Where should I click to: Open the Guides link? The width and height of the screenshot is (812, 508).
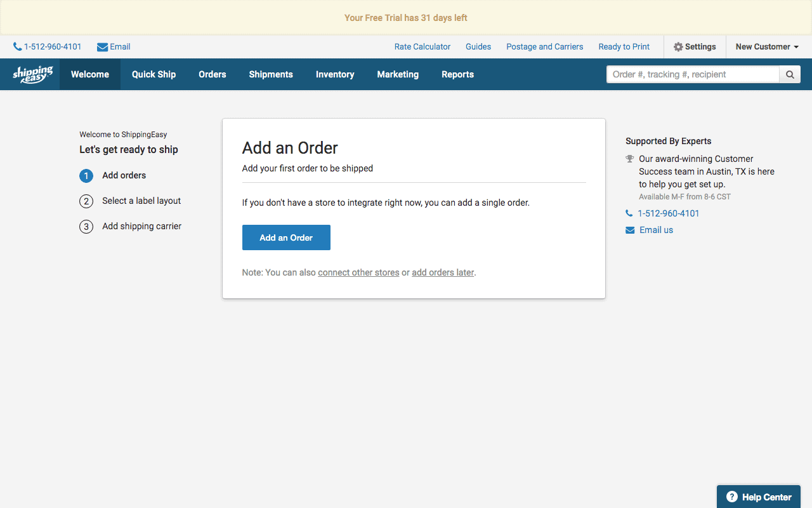[x=478, y=47]
